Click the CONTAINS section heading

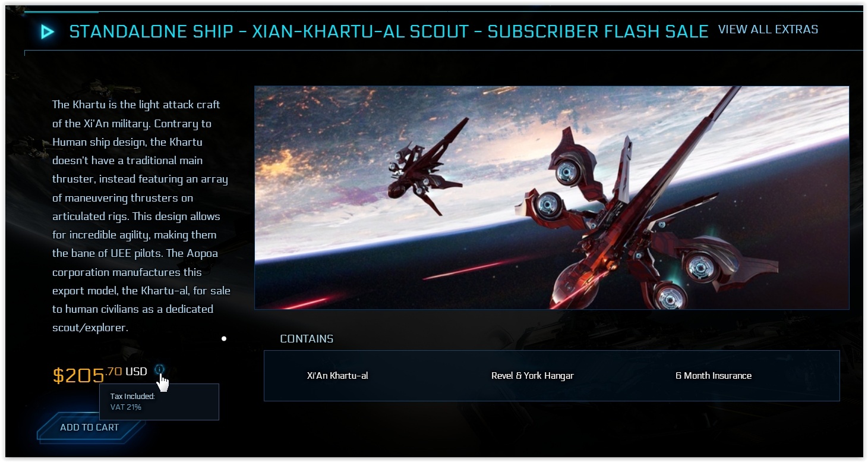(x=307, y=339)
